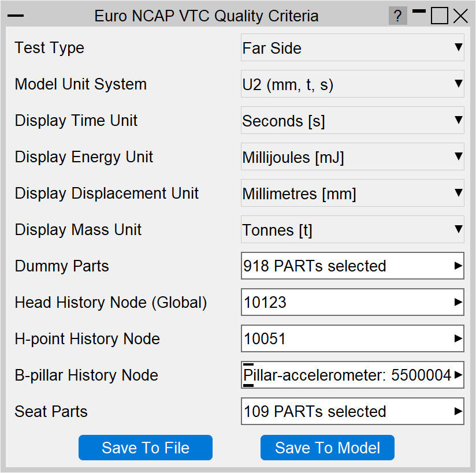Expand B-pillar History Node options arrow
This screenshot has height=473, width=476.
pyautogui.click(x=458, y=375)
